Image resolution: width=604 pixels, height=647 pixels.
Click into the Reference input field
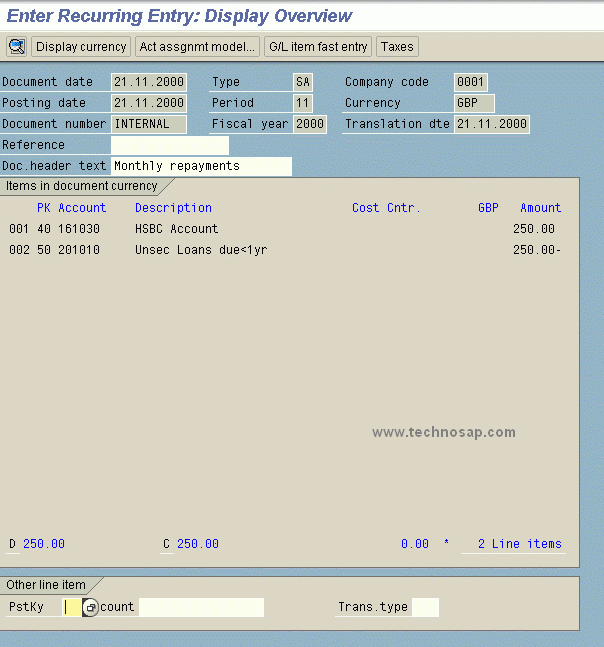click(169, 145)
